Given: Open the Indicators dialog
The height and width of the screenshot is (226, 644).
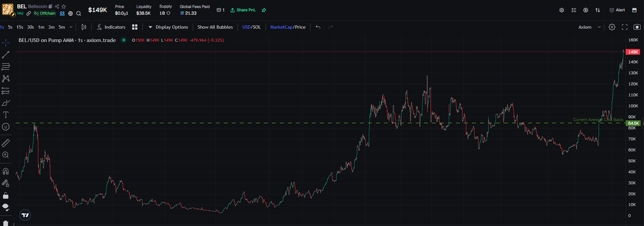Looking at the screenshot, I should [x=111, y=27].
